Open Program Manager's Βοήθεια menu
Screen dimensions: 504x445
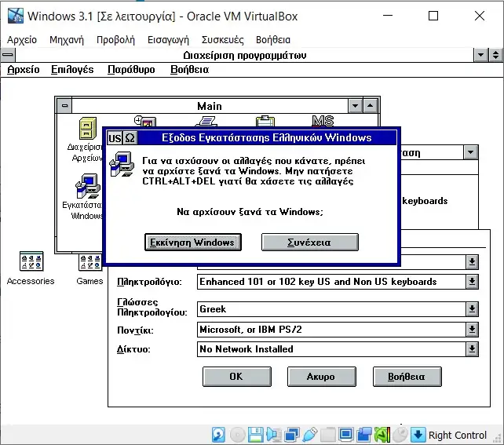(x=190, y=69)
